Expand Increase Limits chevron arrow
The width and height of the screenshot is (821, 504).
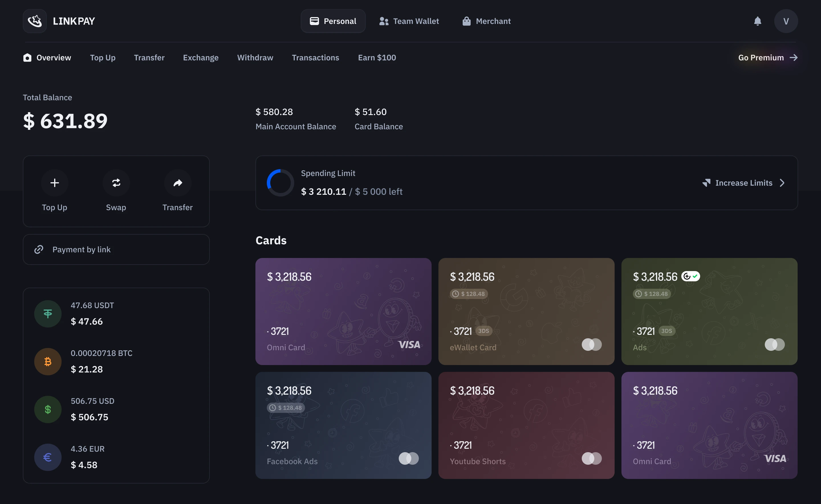(782, 183)
